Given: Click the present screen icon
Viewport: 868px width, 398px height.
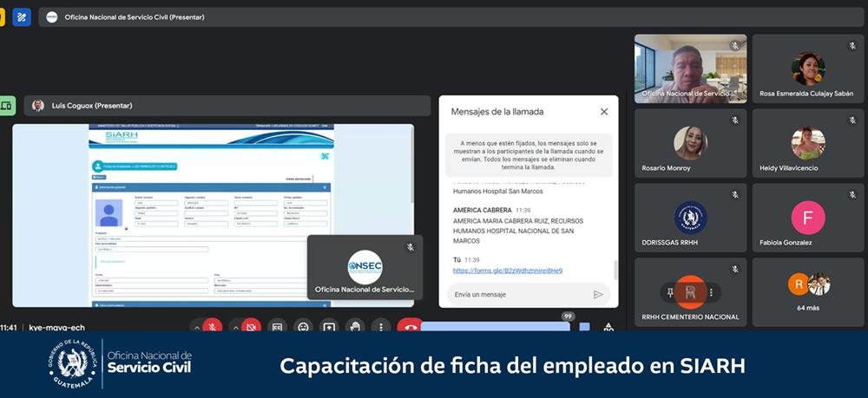Looking at the screenshot, I should click(x=329, y=327).
